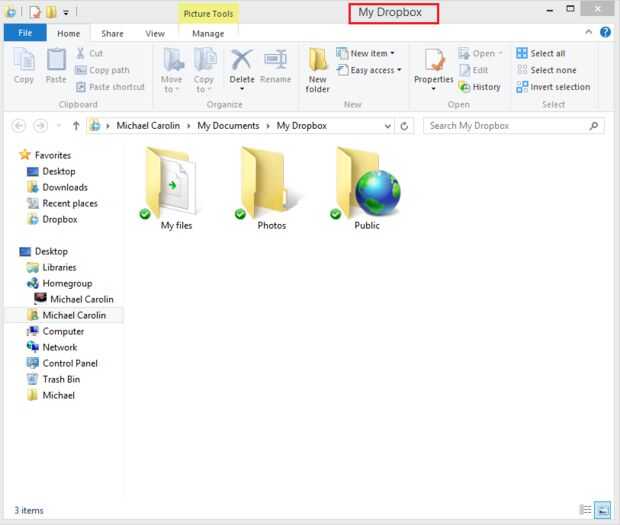Select Network in navigation pane
Viewport: 620px width, 525px height.
(52, 347)
